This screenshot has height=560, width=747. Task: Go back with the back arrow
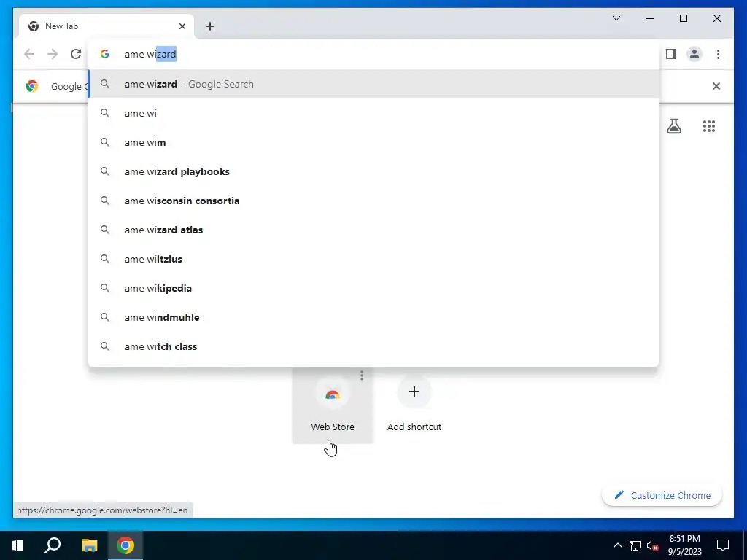pos(29,54)
